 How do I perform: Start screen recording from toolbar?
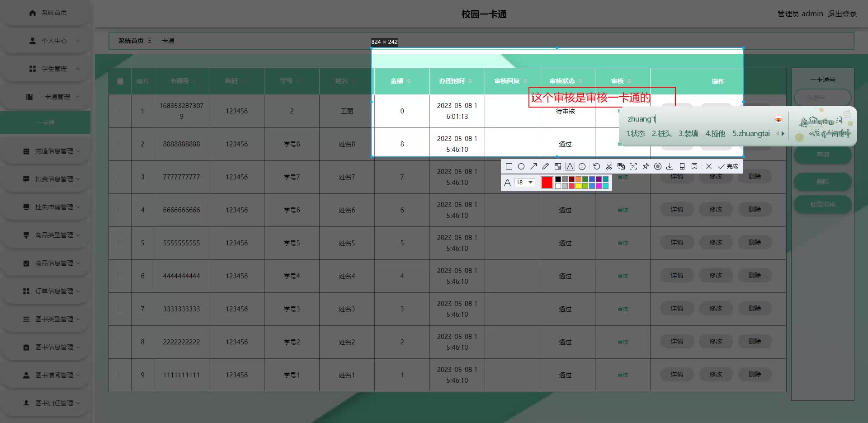(x=658, y=166)
